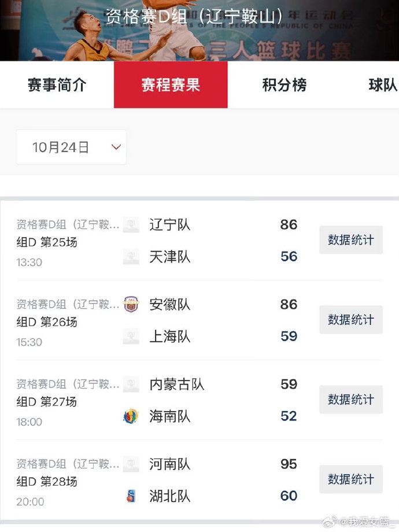
Task: Click the Shanghai team placeholder logo
Action: (131, 336)
